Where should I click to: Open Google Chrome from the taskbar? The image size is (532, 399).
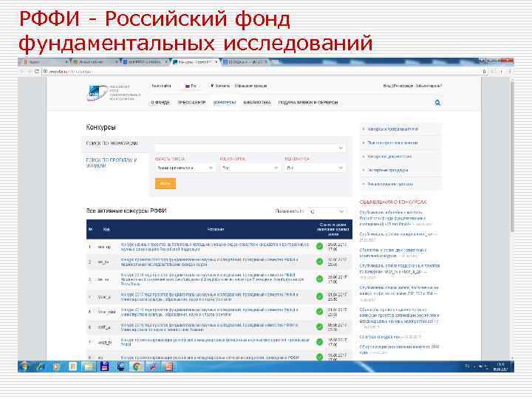pyautogui.click(x=137, y=366)
